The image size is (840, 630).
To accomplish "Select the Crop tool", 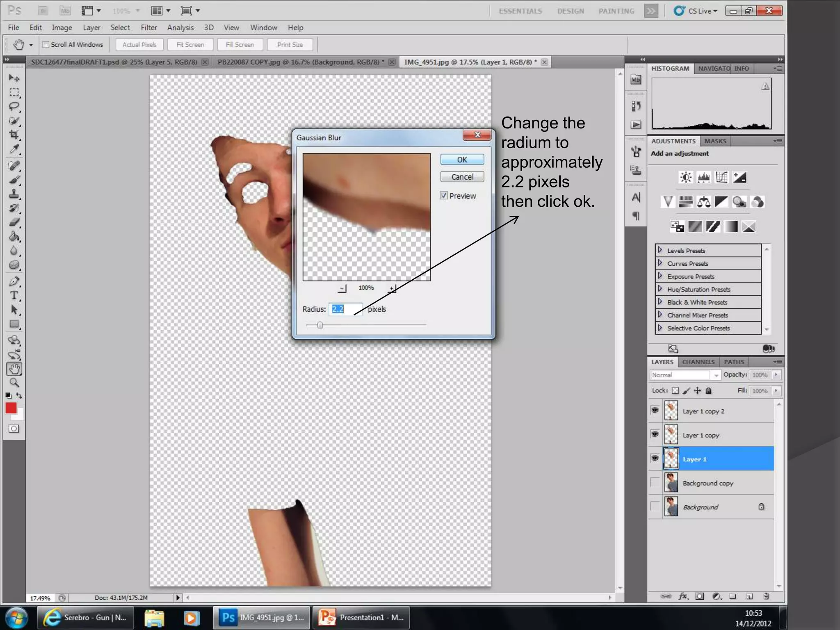I will click(14, 135).
